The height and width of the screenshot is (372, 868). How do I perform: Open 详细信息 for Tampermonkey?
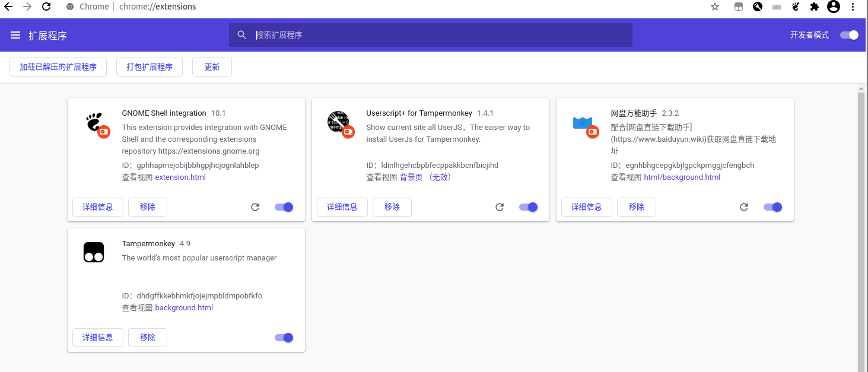pyautogui.click(x=98, y=338)
